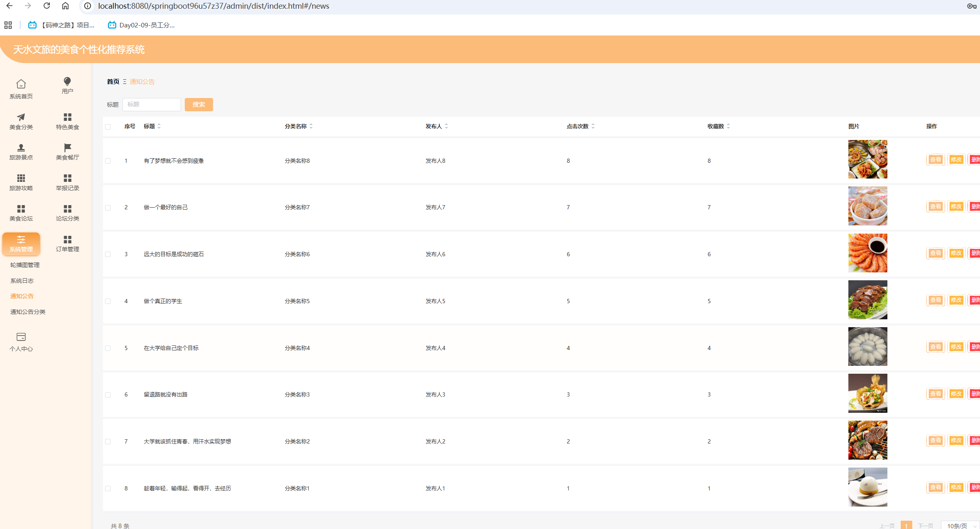Open the 系统首页 home icon

[21, 84]
